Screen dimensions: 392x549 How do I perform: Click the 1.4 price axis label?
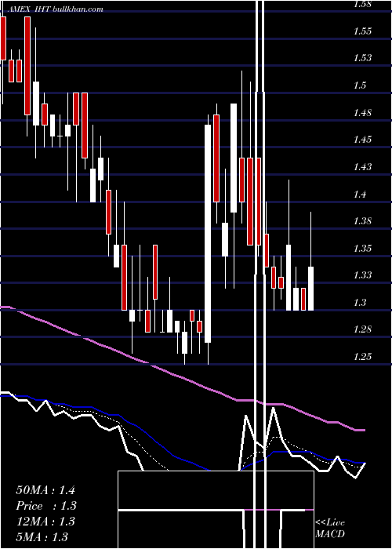[x=360, y=194]
